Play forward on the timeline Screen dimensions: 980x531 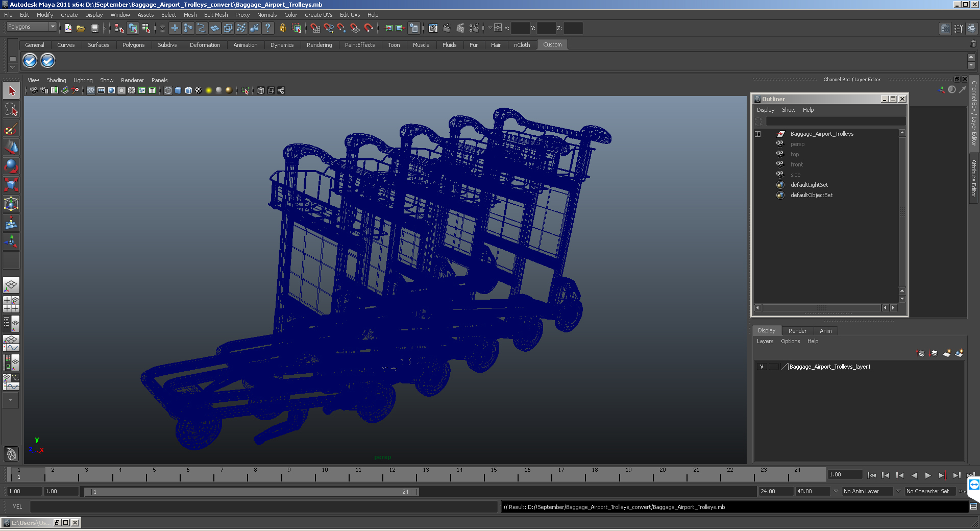pyautogui.click(x=928, y=475)
